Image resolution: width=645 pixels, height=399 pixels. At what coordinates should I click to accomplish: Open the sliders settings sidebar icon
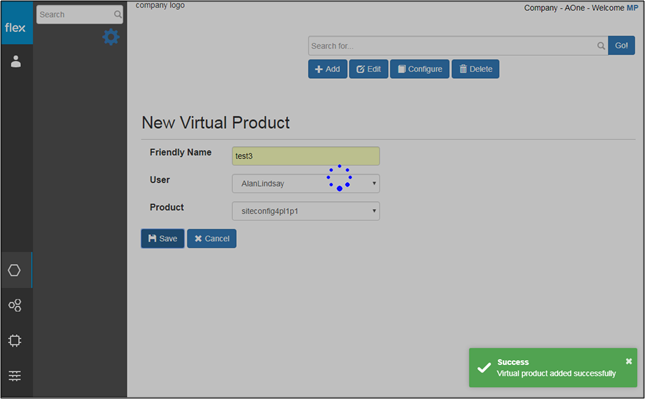(x=15, y=376)
